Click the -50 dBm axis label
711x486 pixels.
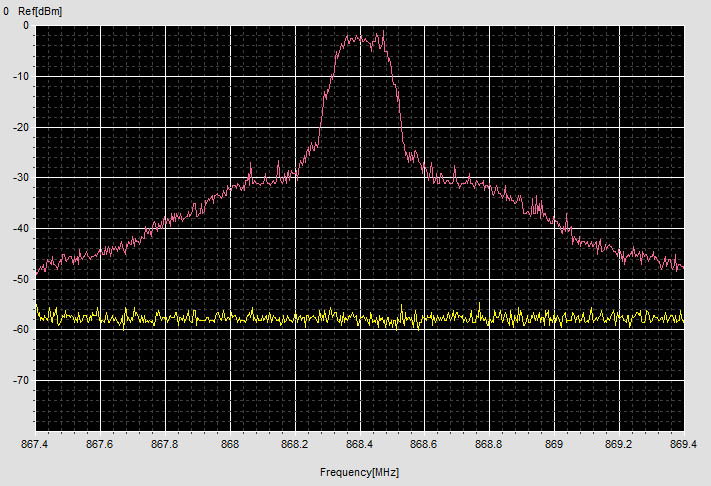click(x=21, y=279)
